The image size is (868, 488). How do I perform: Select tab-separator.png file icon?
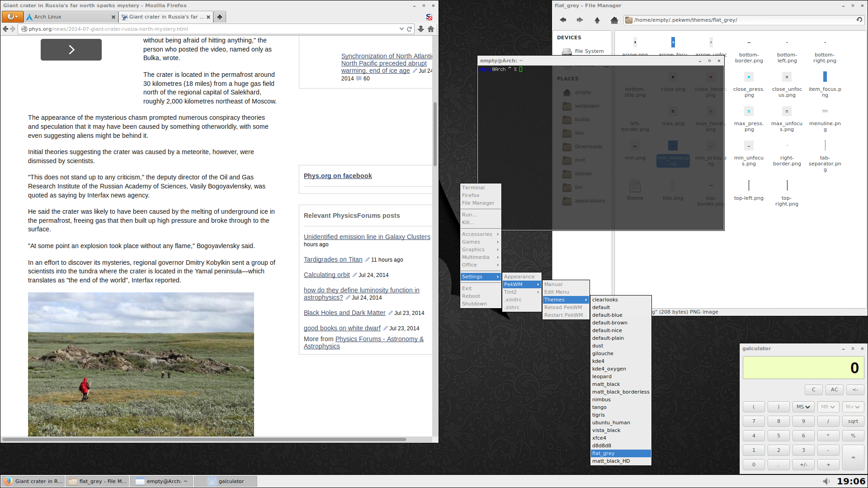point(825,156)
